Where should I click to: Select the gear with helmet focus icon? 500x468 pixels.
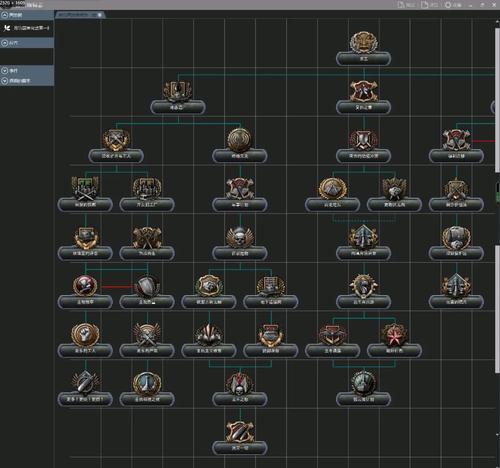pos(363,286)
